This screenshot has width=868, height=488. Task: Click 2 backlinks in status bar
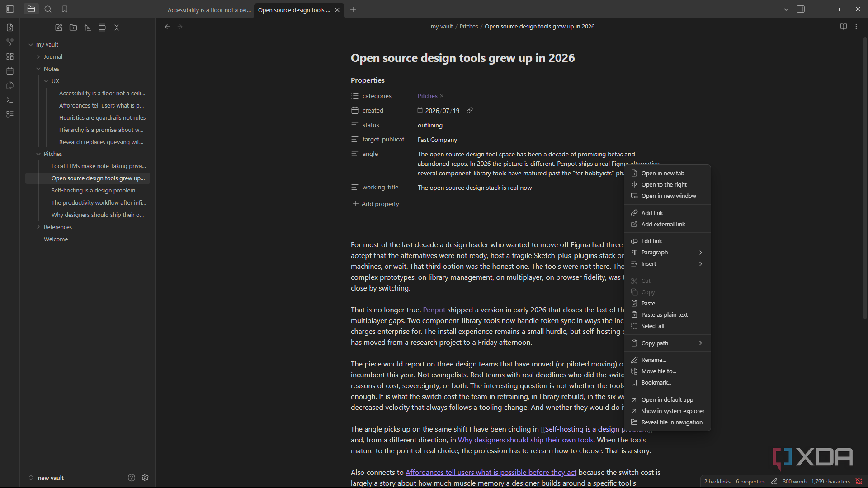pyautogui.click(x=717, y=482)
